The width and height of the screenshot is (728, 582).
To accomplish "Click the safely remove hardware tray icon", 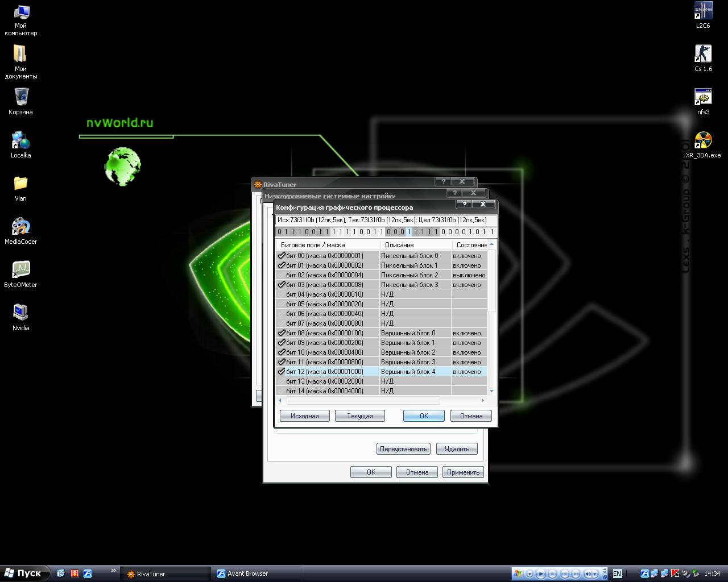I will click(695, 573).
